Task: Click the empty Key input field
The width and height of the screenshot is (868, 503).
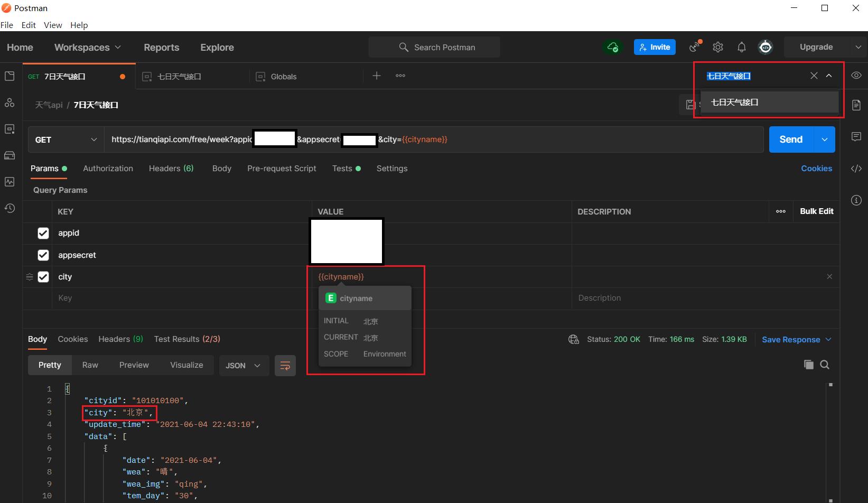Action: coord(182,298)
